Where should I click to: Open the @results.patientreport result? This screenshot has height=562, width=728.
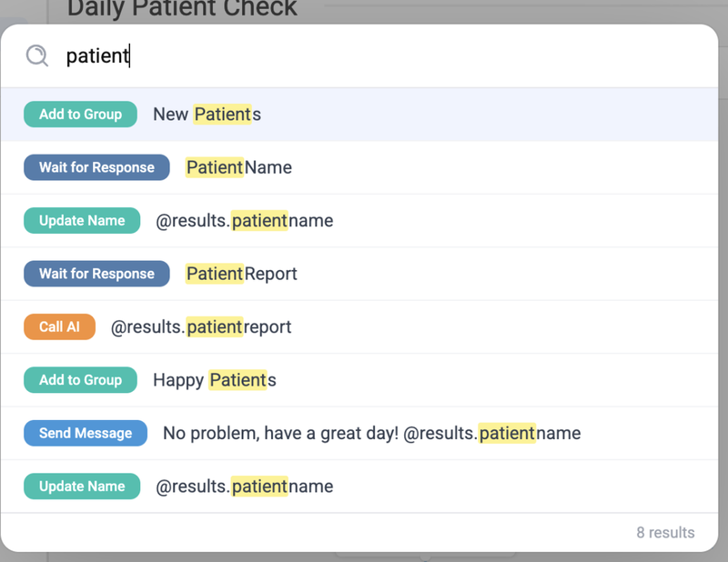tap(201, 326)
